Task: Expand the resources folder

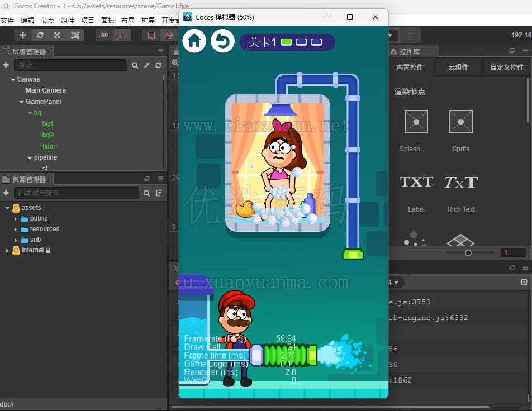Action: pyautogui.click(x=16, y=230)
